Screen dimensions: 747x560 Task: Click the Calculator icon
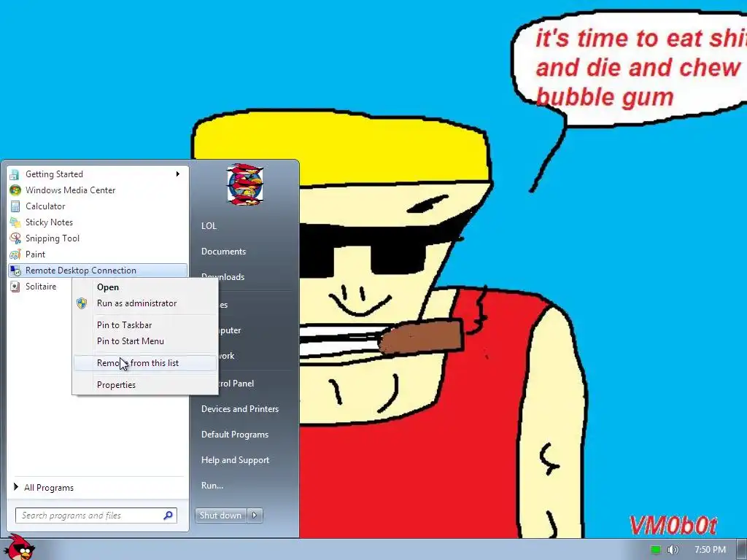pyautogui.click(x=15, y=206)
